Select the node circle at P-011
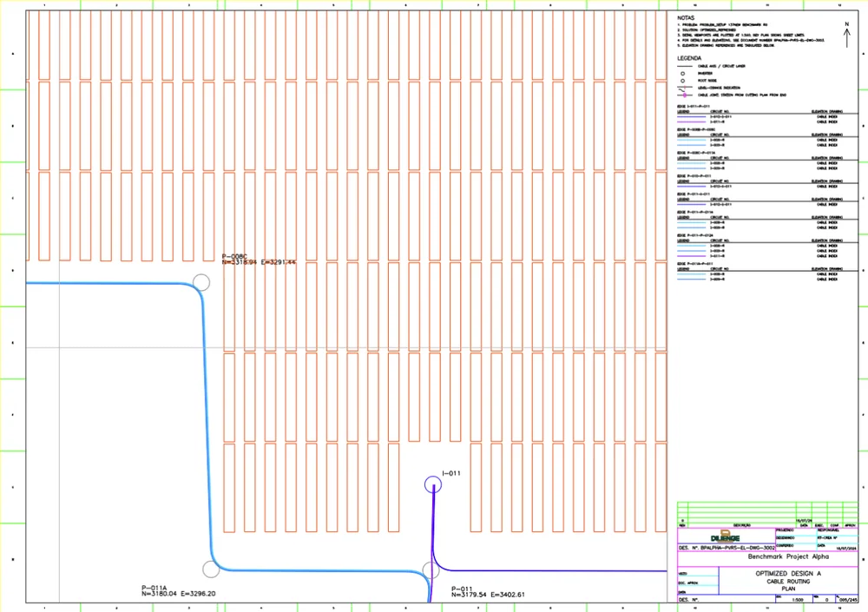Image resolution: width=868 pixels, height=612 pixels. pos(431,570)
